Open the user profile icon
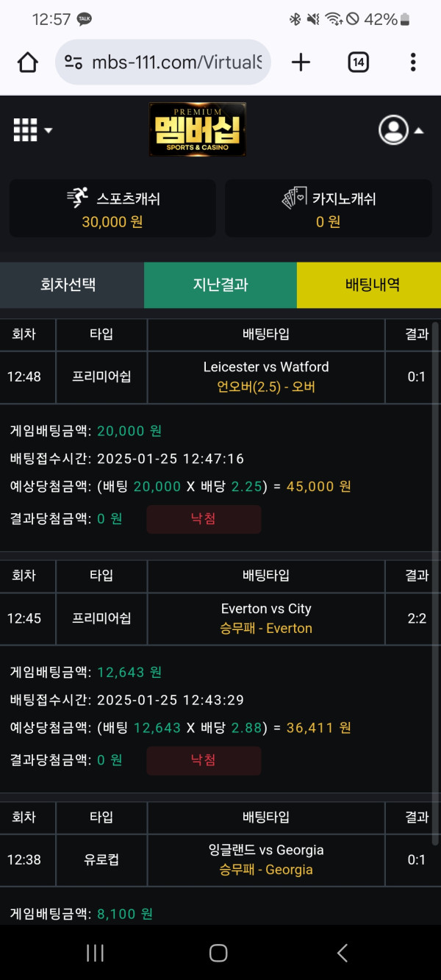This screenshot has width=441, height=980. click(x=393, y=130)
